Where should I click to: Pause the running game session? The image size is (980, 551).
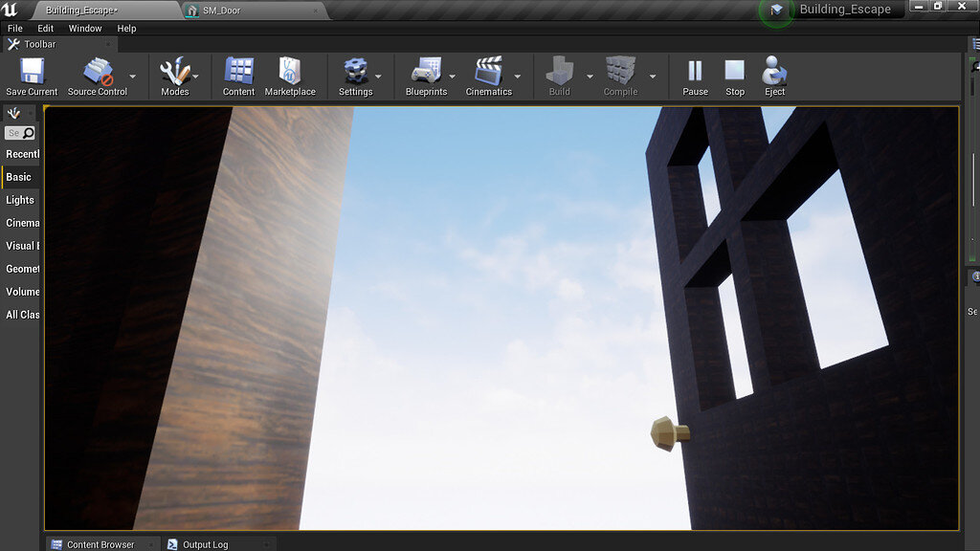[694, 72]
